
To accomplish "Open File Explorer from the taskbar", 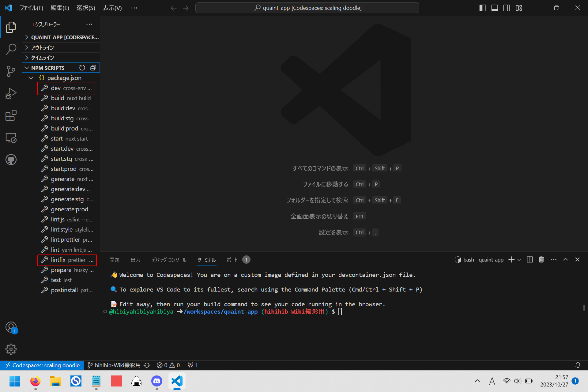I will click(x=55, y=381).
